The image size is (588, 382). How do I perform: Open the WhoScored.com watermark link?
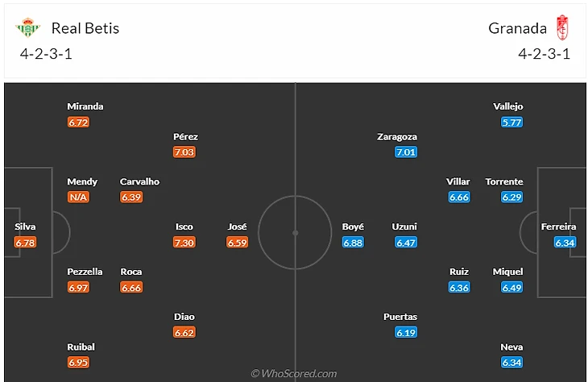[293, 373]
